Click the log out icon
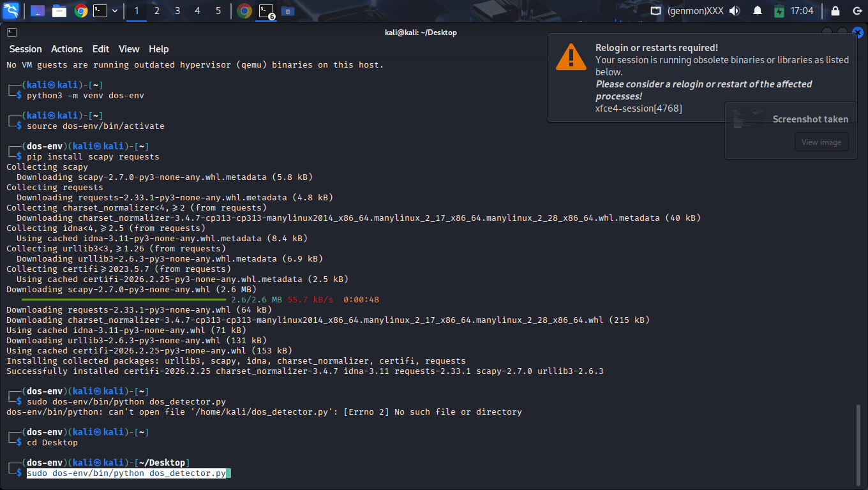 [x=857, y=11]
